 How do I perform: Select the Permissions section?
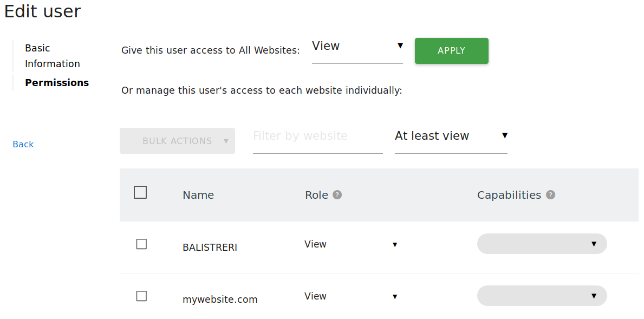57,82
